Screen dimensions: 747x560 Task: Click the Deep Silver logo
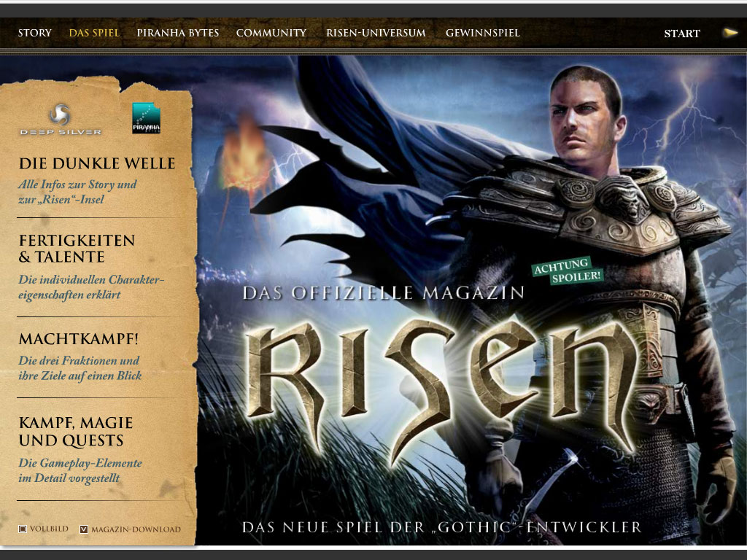61,120
